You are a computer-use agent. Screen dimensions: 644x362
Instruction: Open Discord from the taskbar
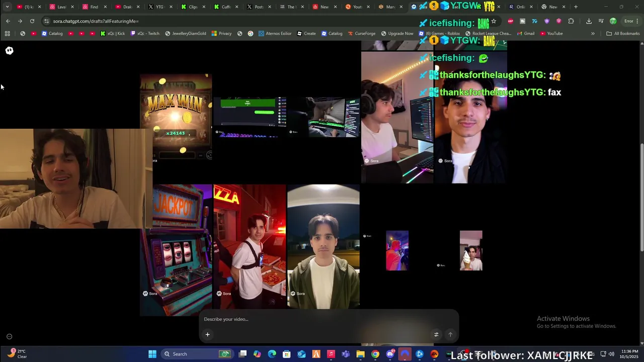point(390,354)
